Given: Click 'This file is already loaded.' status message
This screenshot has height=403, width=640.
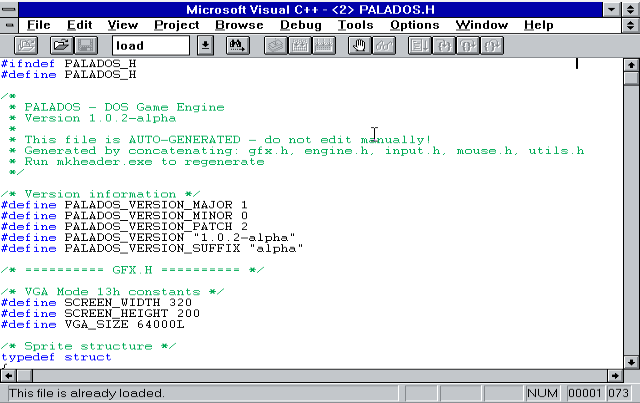Looking at the screenshot, I should coord(87,393).
